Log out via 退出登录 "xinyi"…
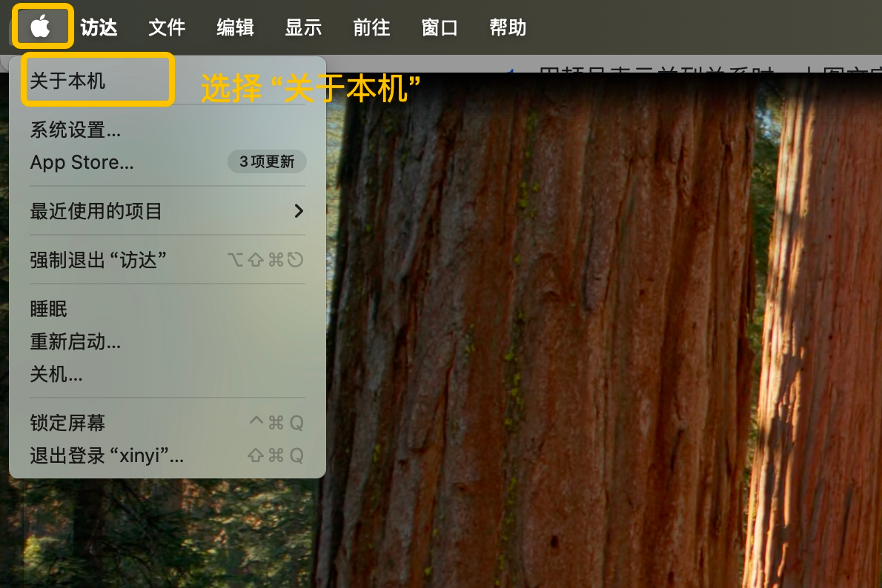Viewport: 882px width, 588px height. (x=107, y=455)
